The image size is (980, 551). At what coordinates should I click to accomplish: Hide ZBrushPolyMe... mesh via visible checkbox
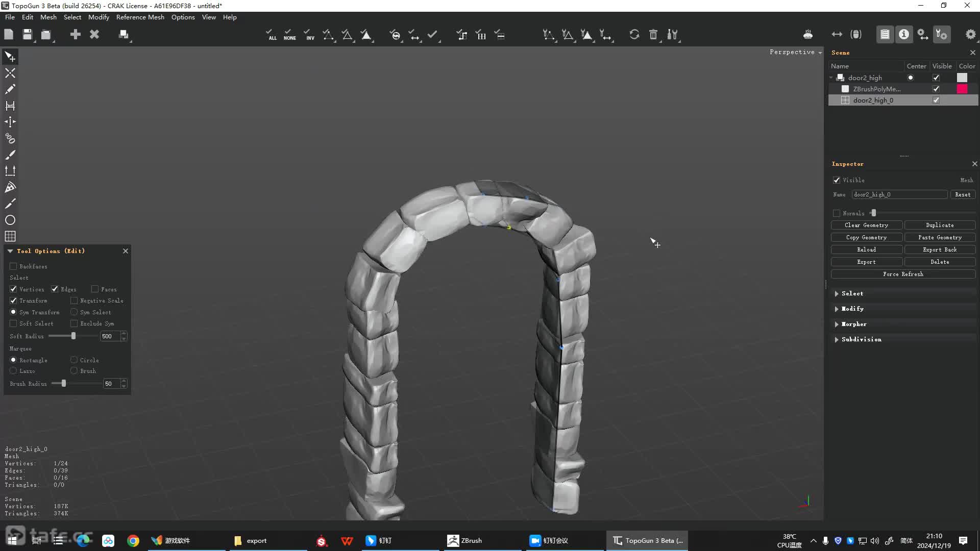[936, 89]
